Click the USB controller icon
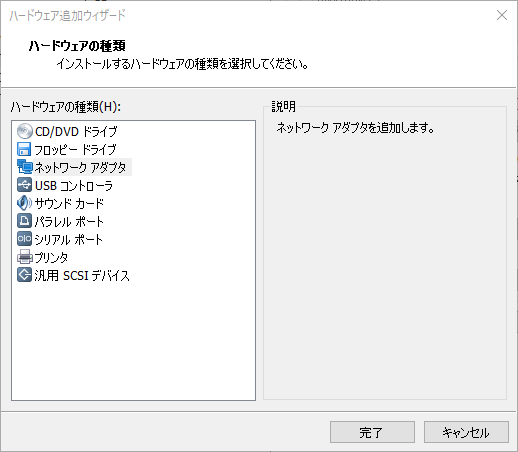The width and height of the screenshot is (518, 452). point(24,185)
